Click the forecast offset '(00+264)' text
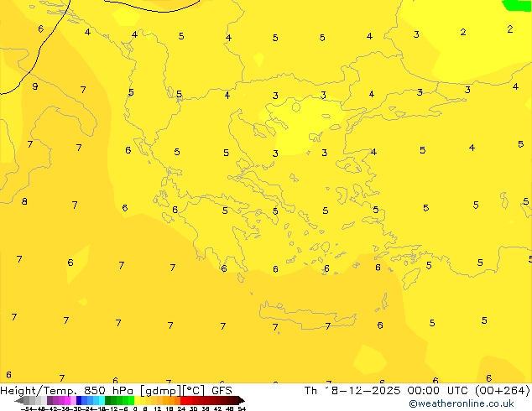The height and width of the screenshot is (411, 532). (x=502, y=391)
